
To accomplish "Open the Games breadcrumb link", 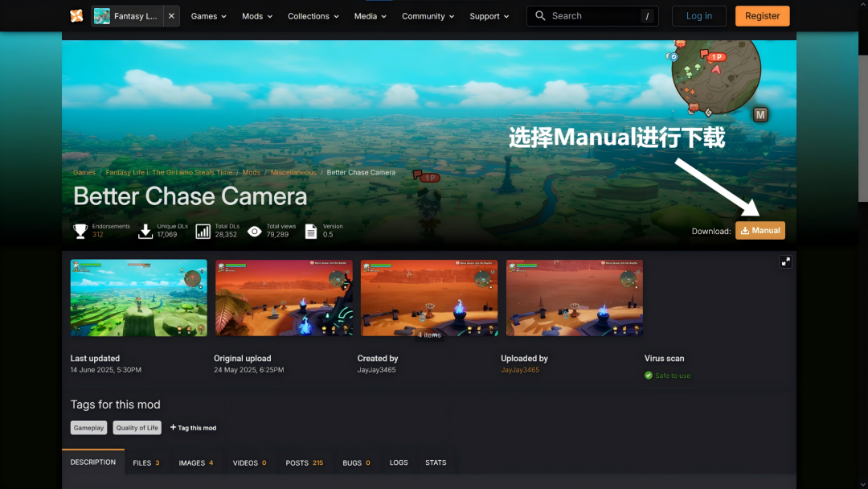I will tap(84, 172).
